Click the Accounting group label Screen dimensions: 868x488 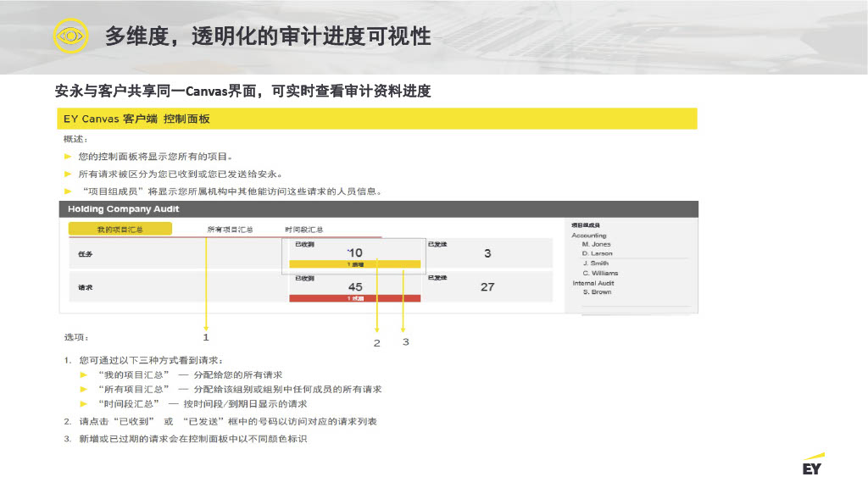589,236
